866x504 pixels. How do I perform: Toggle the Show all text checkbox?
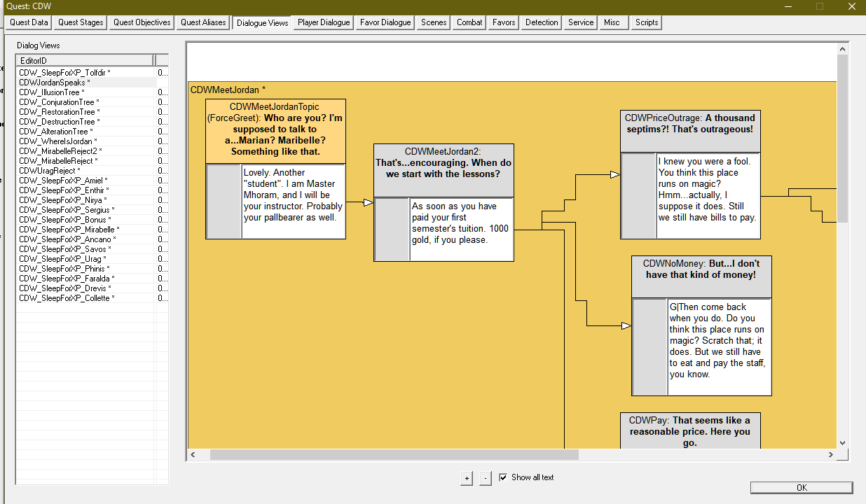(x=503, y=477)
